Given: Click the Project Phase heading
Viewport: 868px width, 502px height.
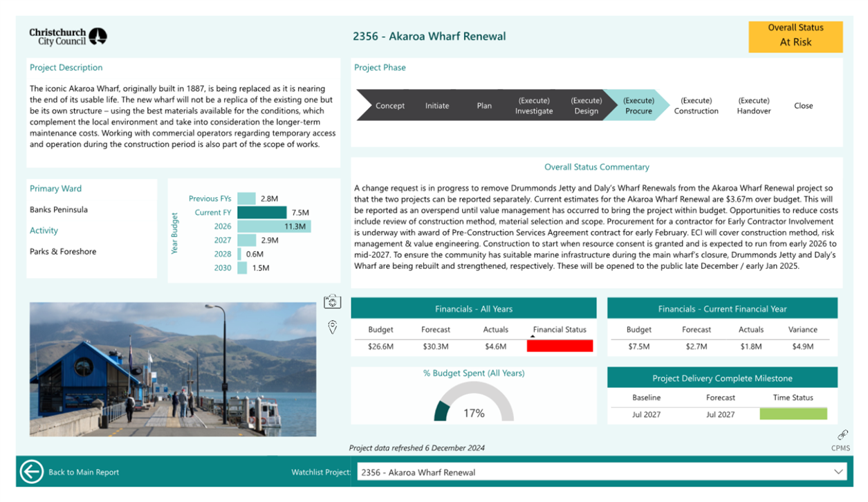Looking at the screenshot, I should 380,67.
